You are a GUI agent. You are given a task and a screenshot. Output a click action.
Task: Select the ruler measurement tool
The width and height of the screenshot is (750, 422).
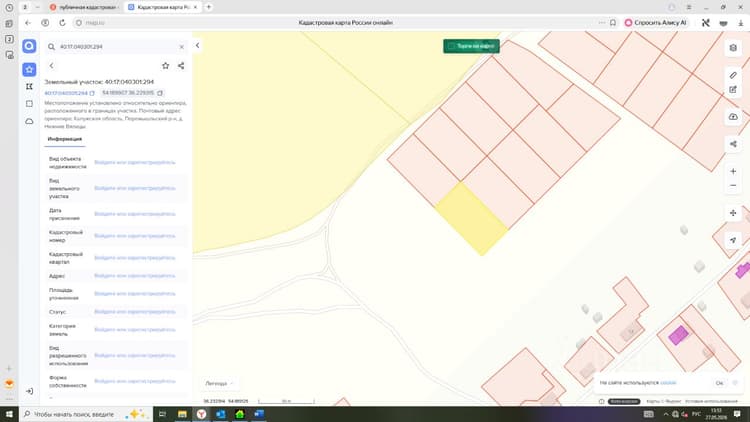click(x=733, y=75)
